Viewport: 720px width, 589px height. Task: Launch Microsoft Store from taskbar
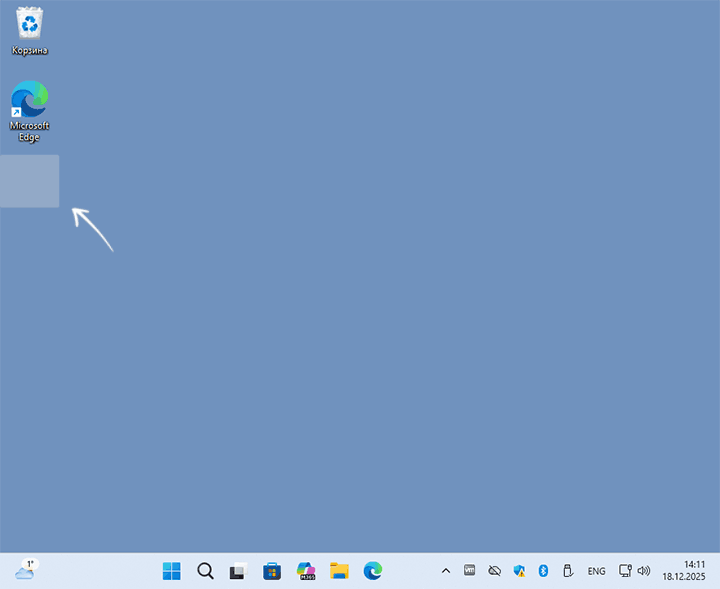click(272, 571)
